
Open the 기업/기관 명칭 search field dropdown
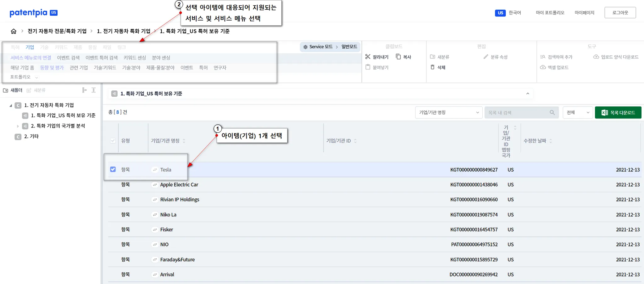tap(449, 112)
